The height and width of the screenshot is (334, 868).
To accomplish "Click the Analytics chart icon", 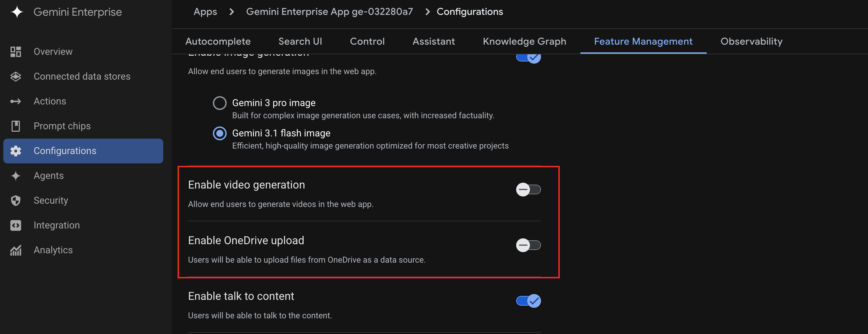I will (x=15, y=250).
